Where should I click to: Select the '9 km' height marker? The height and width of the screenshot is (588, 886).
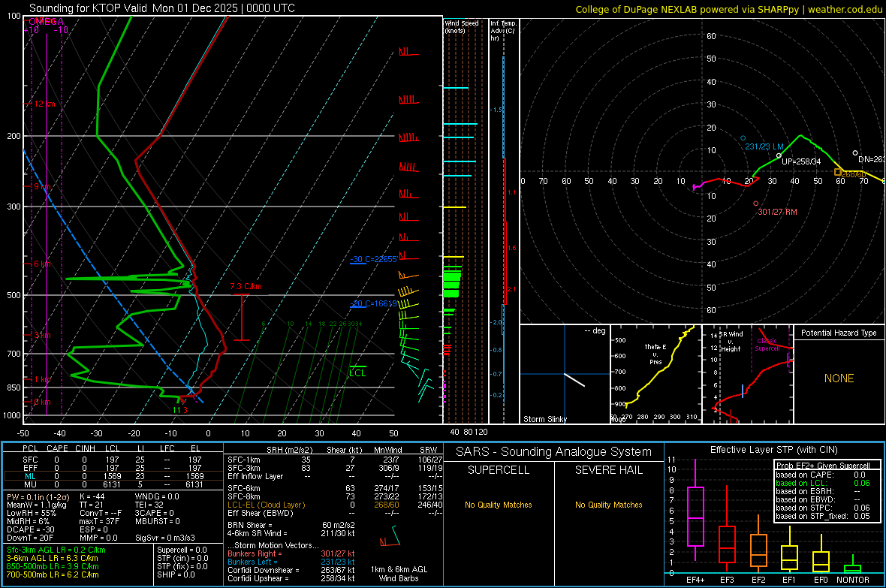(x=42, y=186)
